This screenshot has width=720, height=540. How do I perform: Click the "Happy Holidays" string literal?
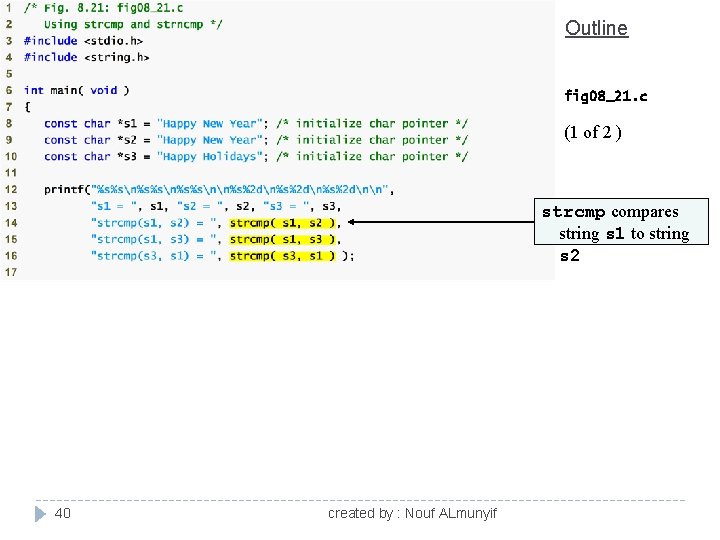click(209, 157)
